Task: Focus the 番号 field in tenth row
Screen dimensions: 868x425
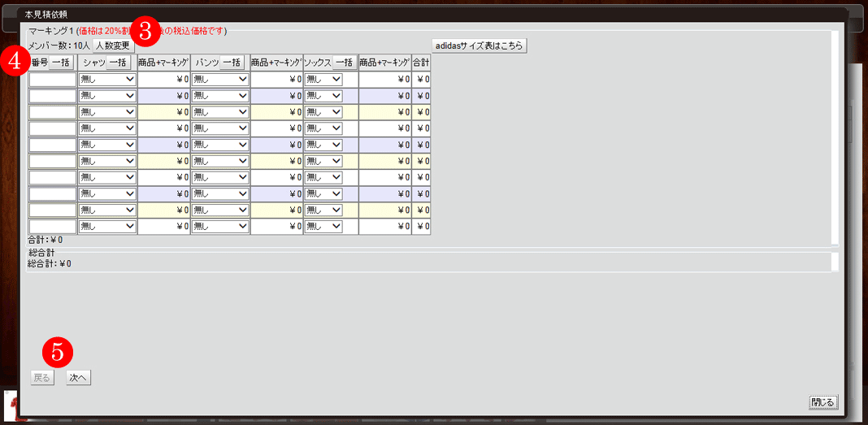Action: click(53, 227)
